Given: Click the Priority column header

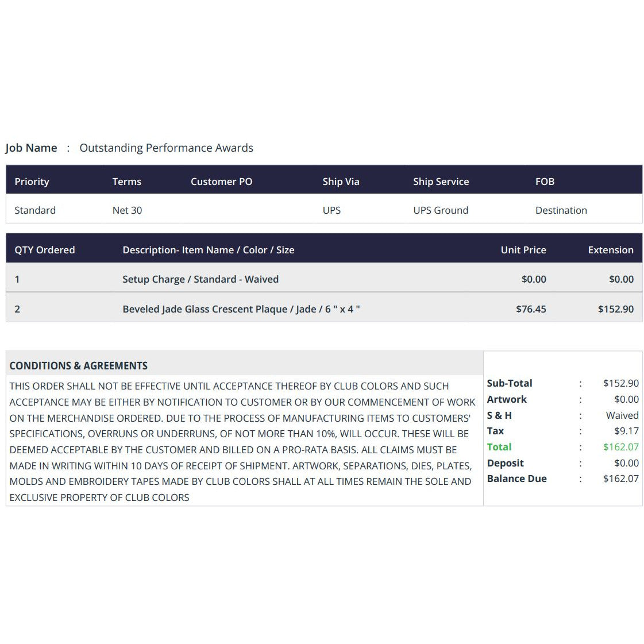Looking at the screenshot, I should click(x=32, y=182).
